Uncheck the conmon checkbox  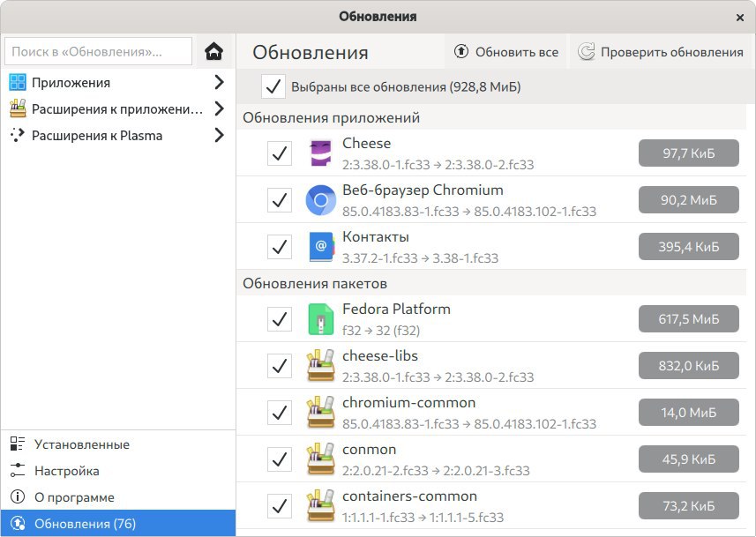[x=280, y=459]
